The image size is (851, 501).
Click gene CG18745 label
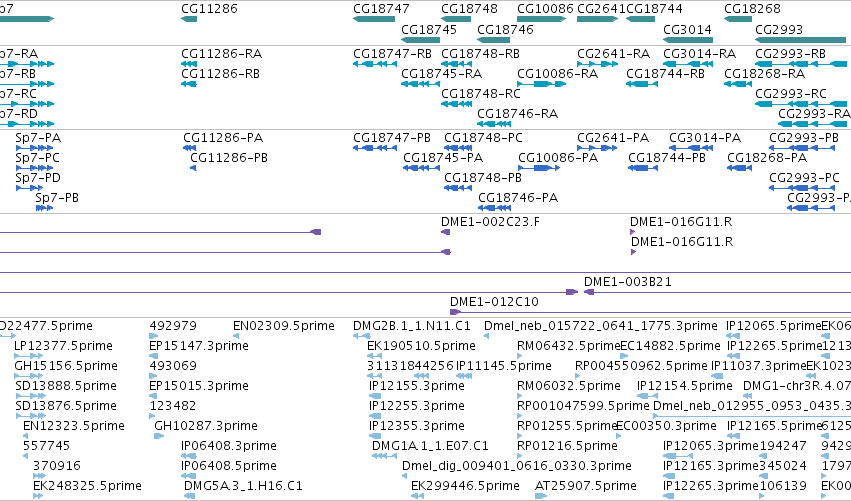429,29
